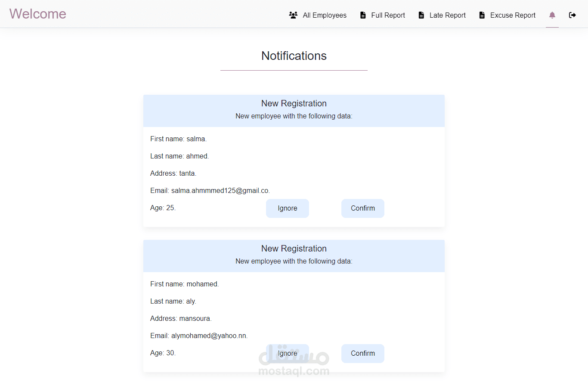
Task: Confirm mohamed's registration request
Action: tap(362, 354)
